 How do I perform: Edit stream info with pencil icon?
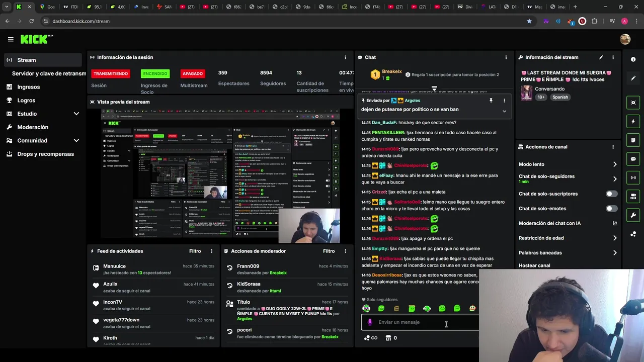(x=601, y=57)
